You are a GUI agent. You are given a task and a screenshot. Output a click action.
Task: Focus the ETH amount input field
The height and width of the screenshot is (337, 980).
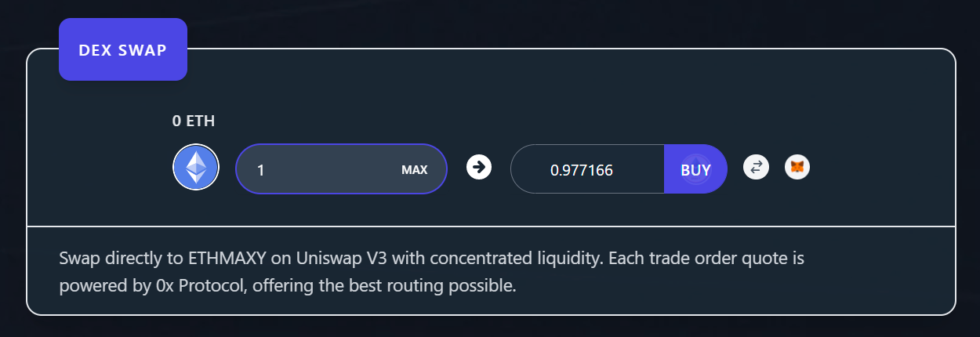pos(321,168)
